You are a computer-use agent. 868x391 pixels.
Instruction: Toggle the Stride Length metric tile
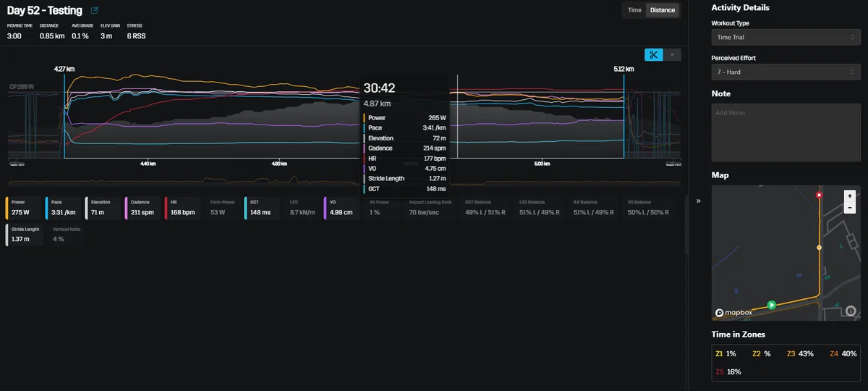(x=25, y=235)
